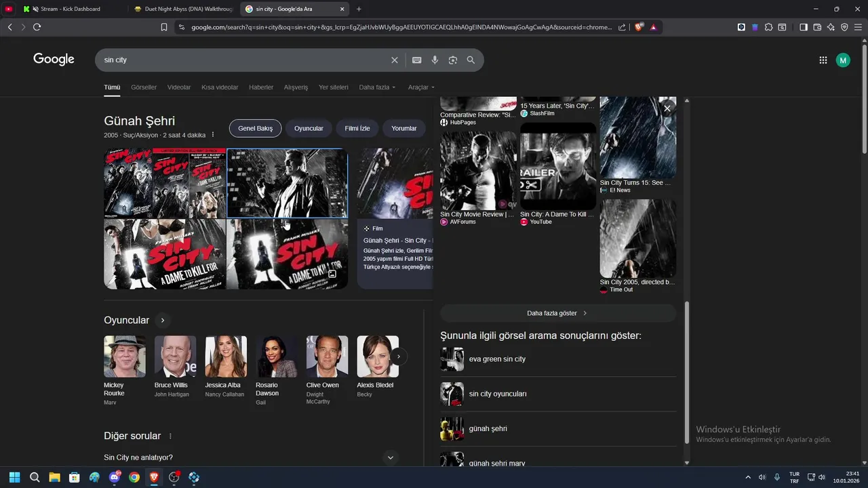Close the sin city Google tab
This screenshot has width=868, height=488.
pyautogui.click(x=342, y=9)
